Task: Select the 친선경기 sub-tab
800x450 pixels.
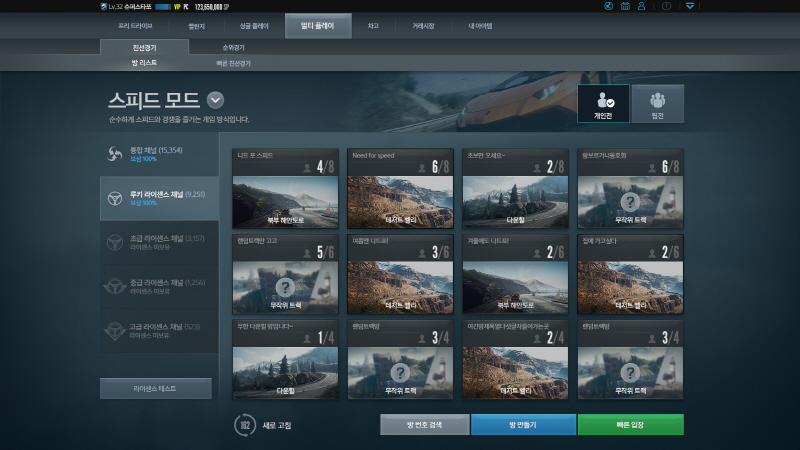Action: click(144, 47)
